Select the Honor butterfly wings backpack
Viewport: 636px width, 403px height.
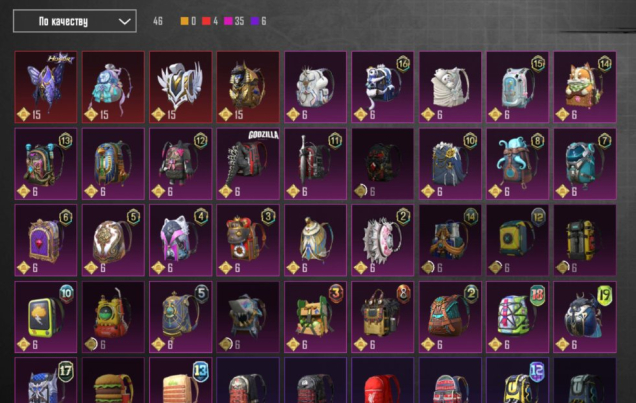pos(46,87)
